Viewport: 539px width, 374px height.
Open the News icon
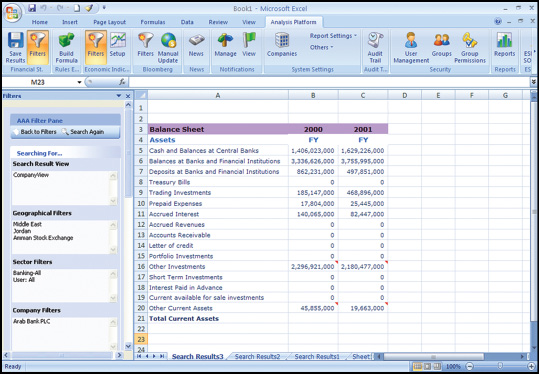point(196,45)
